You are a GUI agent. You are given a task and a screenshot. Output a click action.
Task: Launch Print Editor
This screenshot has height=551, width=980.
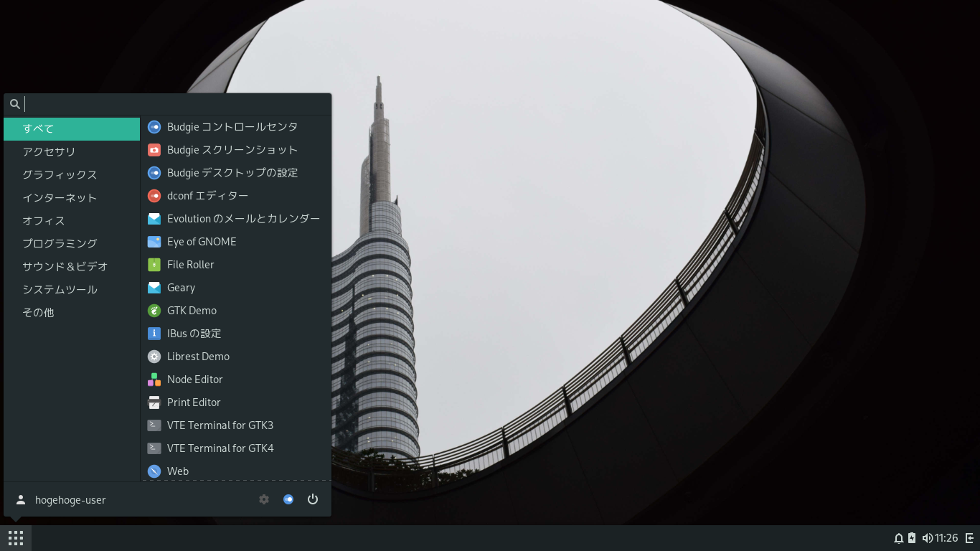(x=235, y=402)
